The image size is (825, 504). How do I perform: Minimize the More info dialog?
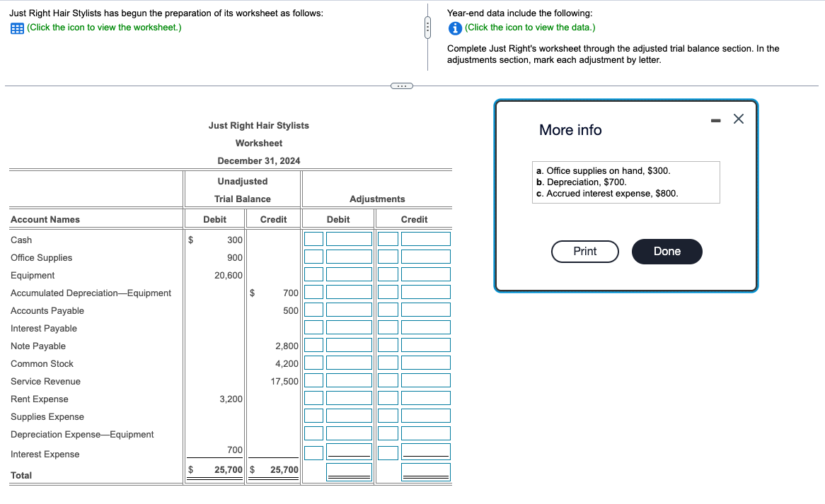click(x=715, y=120)
